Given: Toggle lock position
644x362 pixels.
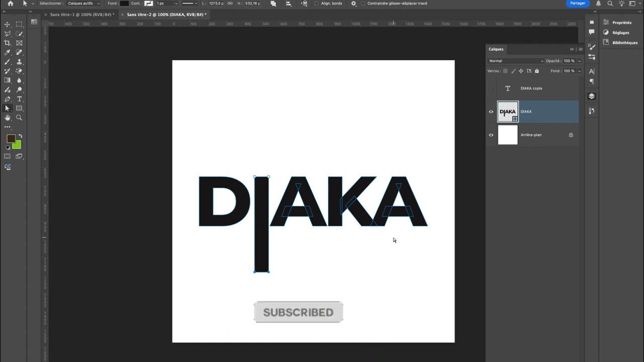Looking at the screenshot, I should click(x=521, y=71).
